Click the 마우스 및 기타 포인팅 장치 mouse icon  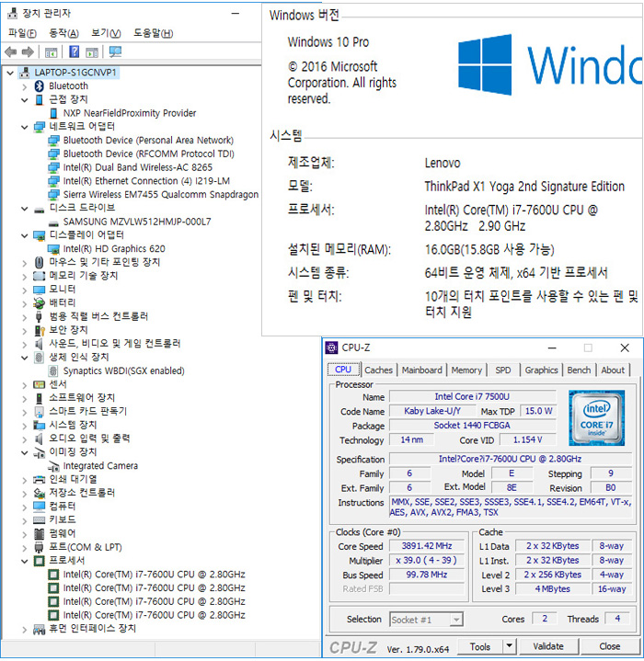[x=40, y=262]
